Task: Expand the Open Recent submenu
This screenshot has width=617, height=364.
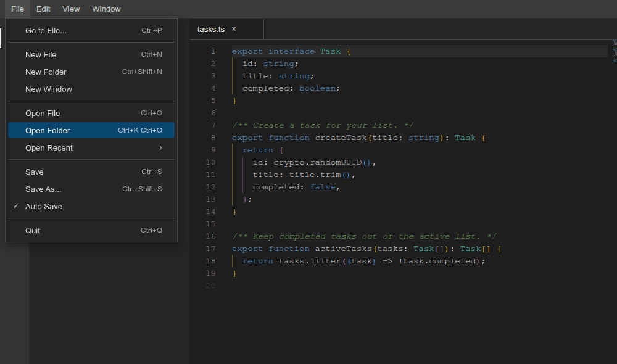Action: click(x=91, y=147)
